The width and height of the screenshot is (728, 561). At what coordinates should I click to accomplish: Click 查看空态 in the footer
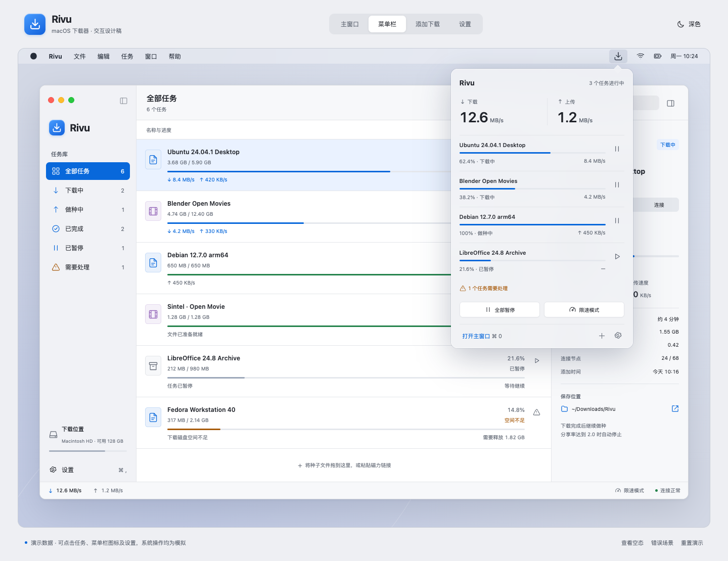[x=632, y=543]
